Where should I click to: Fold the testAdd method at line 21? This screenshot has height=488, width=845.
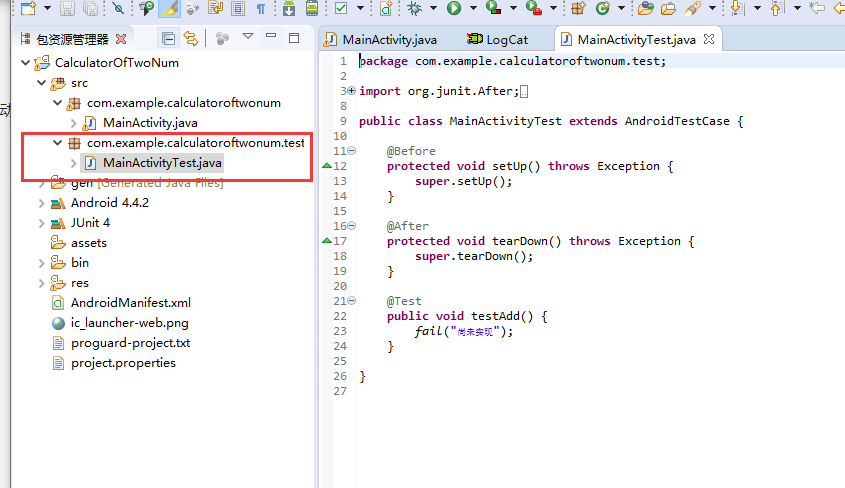tap(351, 301)
